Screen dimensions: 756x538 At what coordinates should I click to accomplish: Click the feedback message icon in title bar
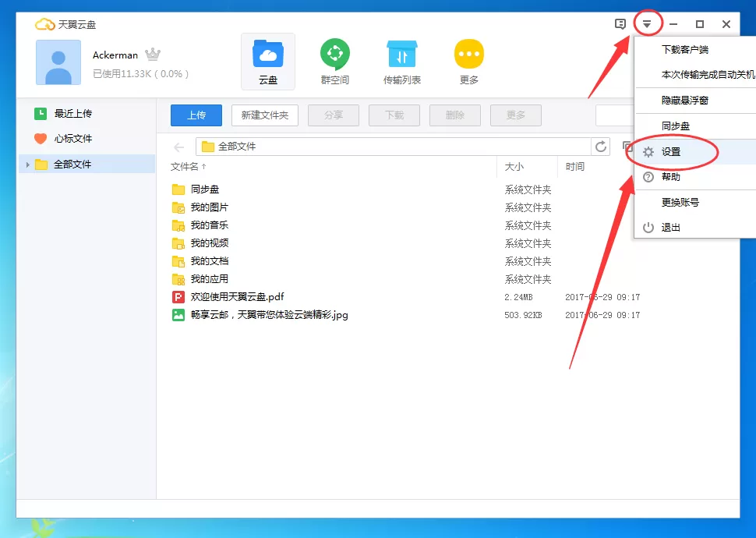pyautogui.click(x=620, y=23)
